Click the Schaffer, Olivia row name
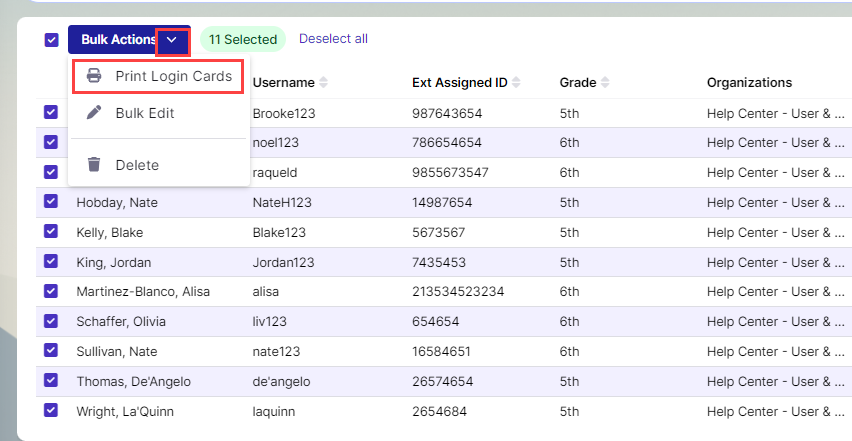The width and height of the screenshot is (852, 441). pos(121,322)
